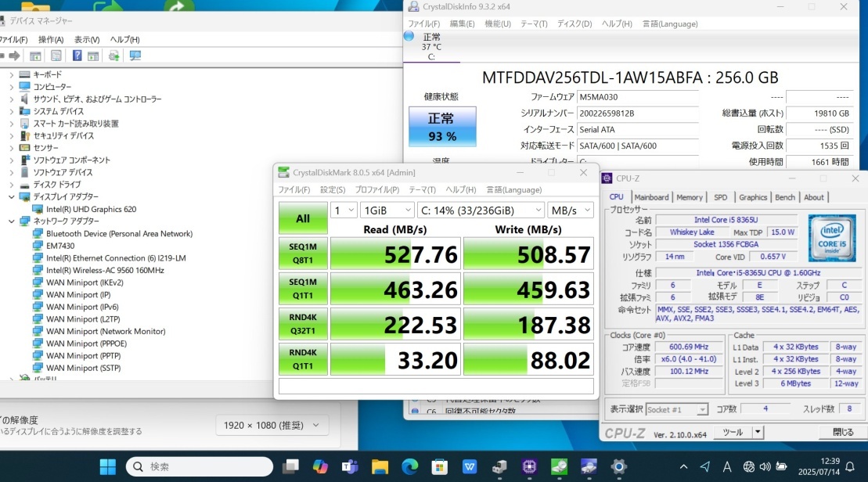Expand the キーボード device category
Image resolution: width=868 pixels, height=482 pixels.
[11, 74]
